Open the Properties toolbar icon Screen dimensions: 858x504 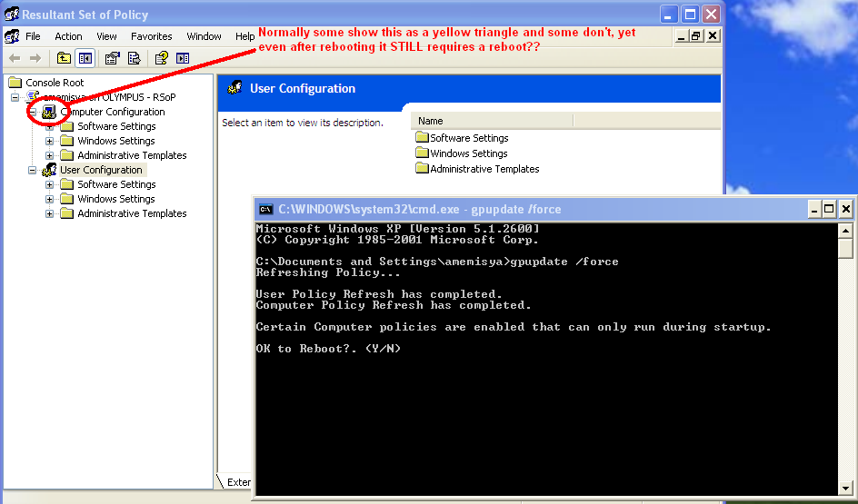click(x=112, y=58)
